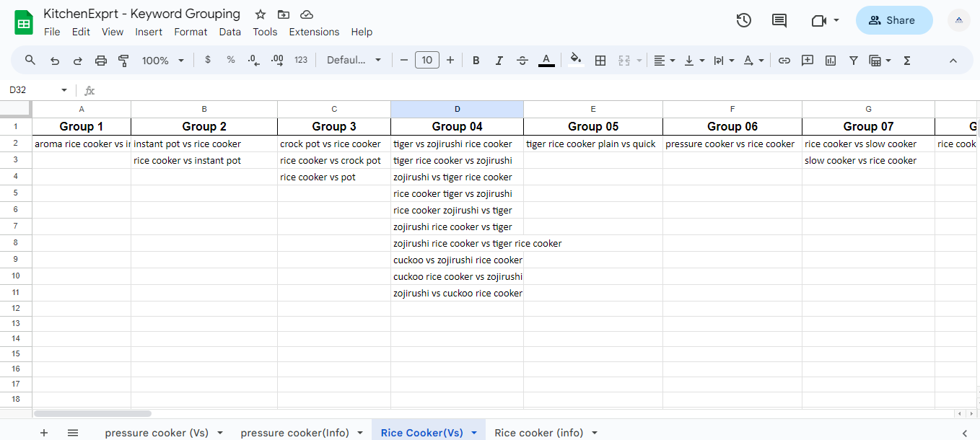
Task: Select row 5 by its row number
Action: pos(16,193)
